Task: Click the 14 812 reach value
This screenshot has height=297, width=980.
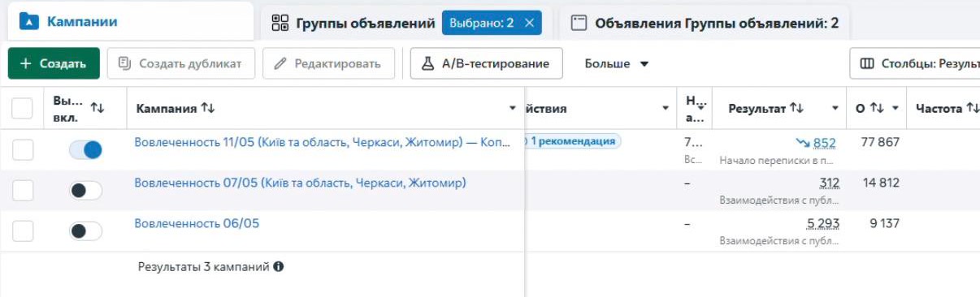Action: pyautogui.click(x=882, y=183)
